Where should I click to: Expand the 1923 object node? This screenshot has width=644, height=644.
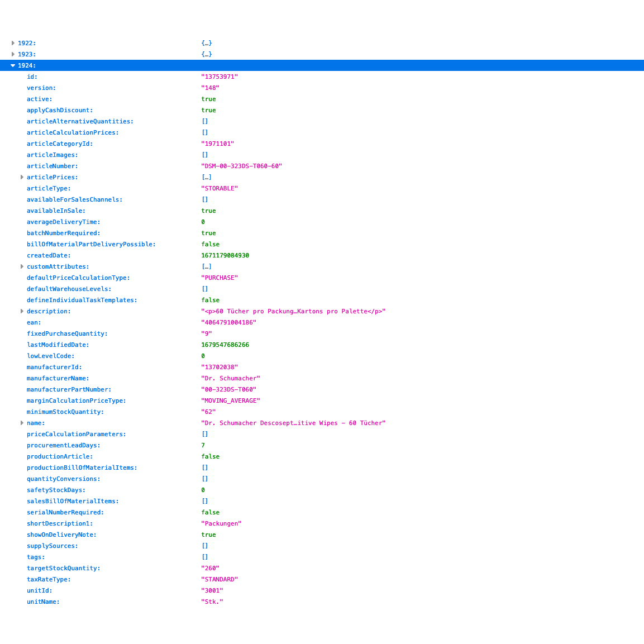(13, 54)
